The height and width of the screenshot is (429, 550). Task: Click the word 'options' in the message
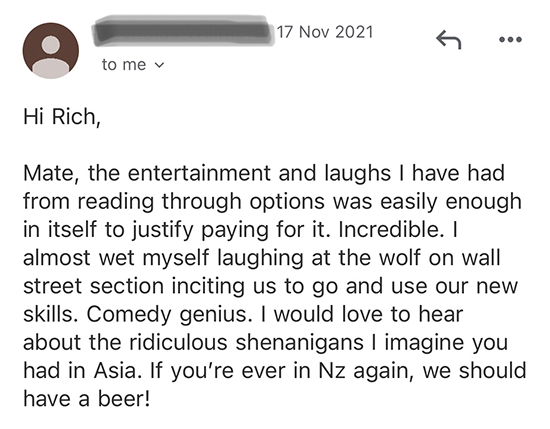pos(287,202)
